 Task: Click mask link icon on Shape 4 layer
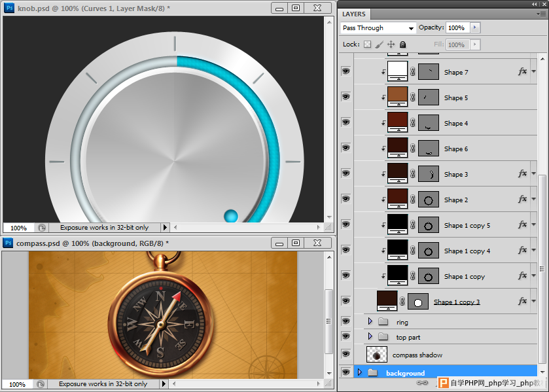click(413, 122)
